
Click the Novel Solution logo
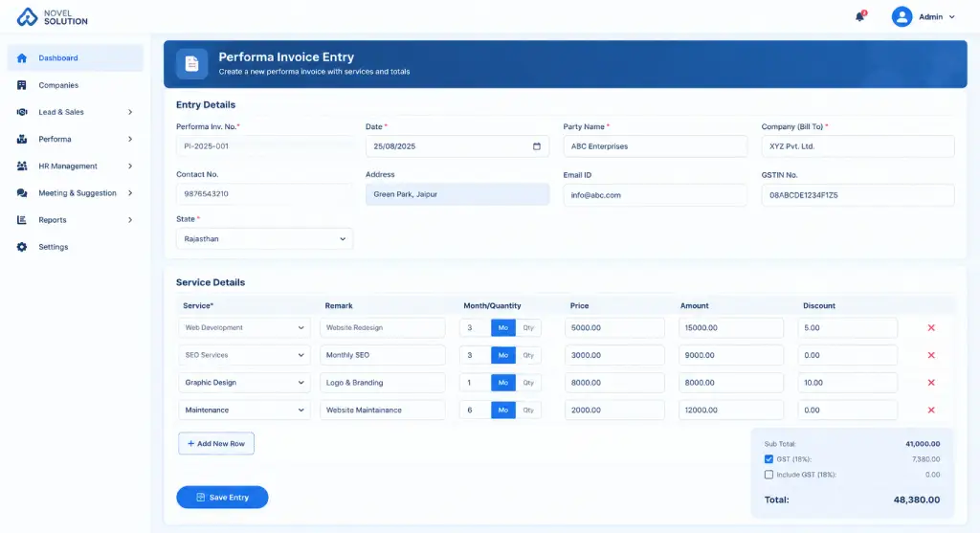click(x=52, y=17)
